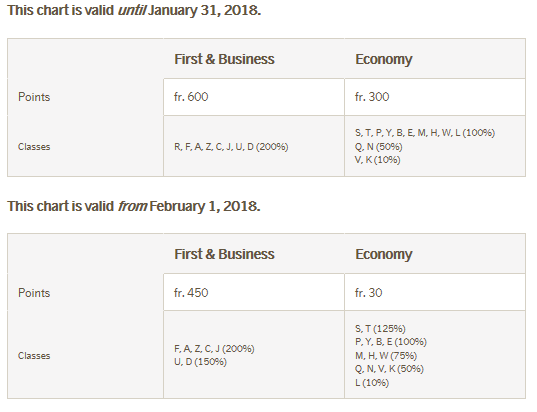Click the V, K (10%) line
537x412 pixels.
[x=377, y=160]
